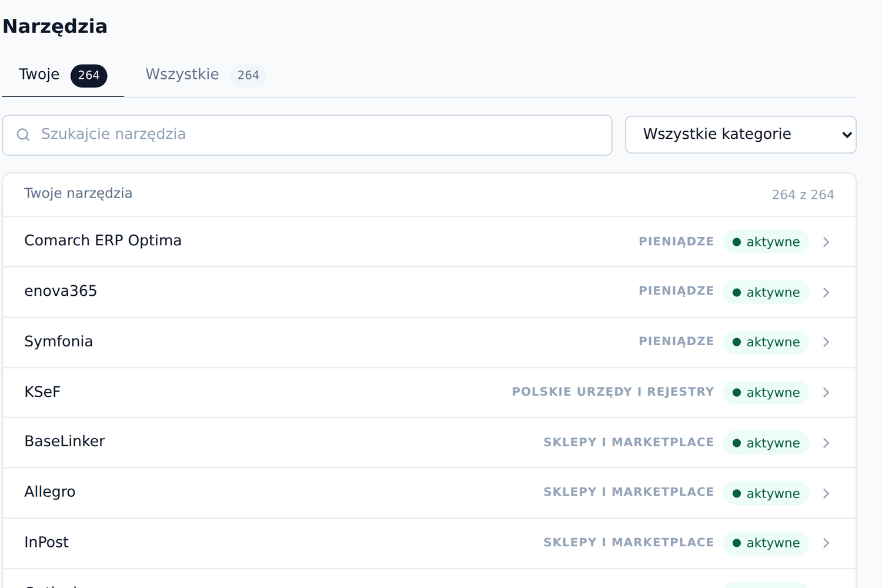
Task: Open enova365 details chevron
Action: (x=826, y=292)
